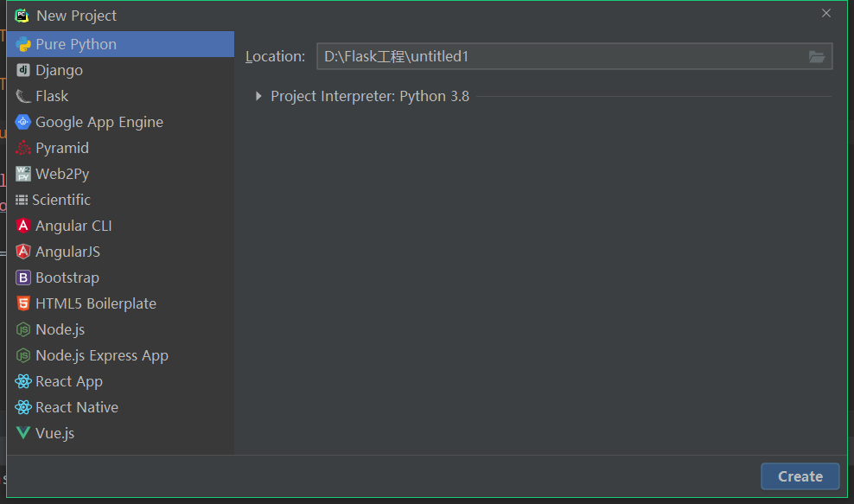
Task: Click the Create button
Action: point(800,476)
